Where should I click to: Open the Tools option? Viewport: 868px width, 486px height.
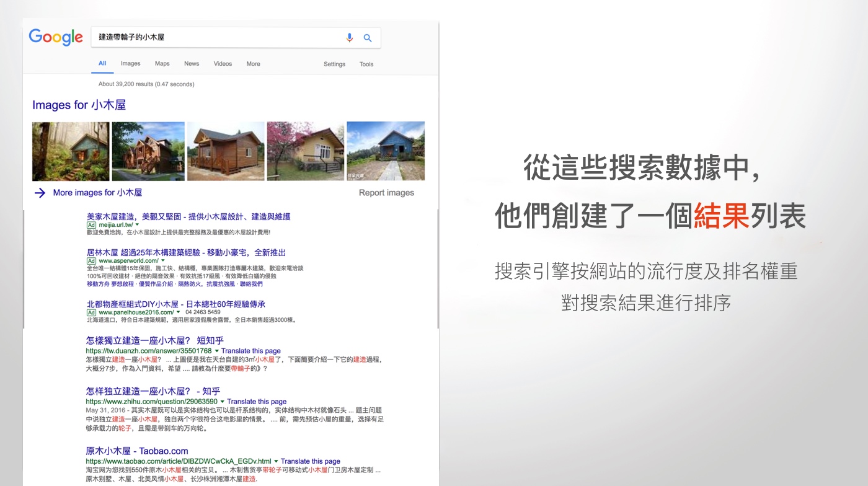(366, 64)
